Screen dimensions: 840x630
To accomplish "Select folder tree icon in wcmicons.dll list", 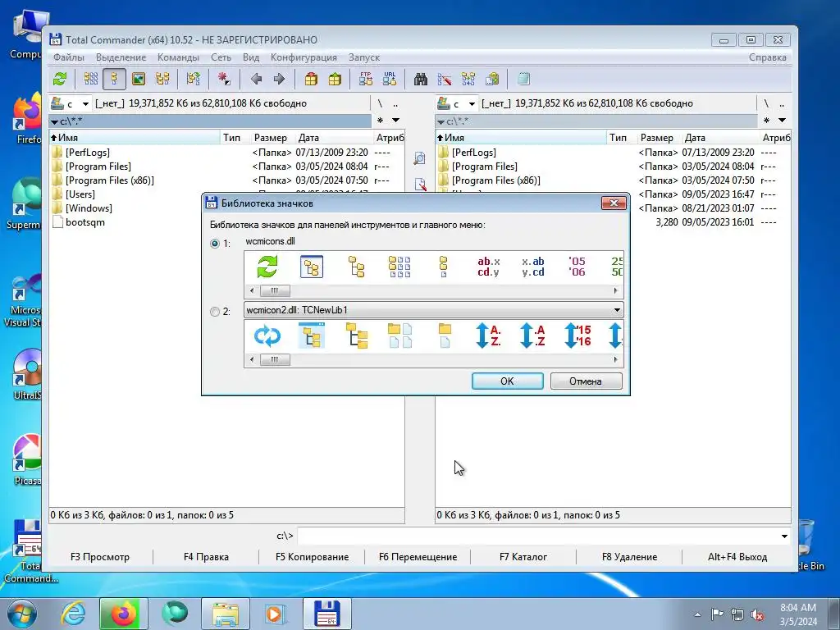I will point(356,267).
